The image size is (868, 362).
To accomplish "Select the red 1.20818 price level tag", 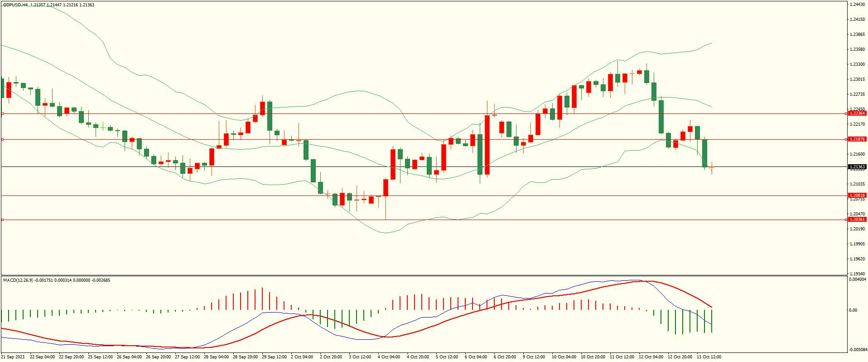I will (x=857, y=196).
